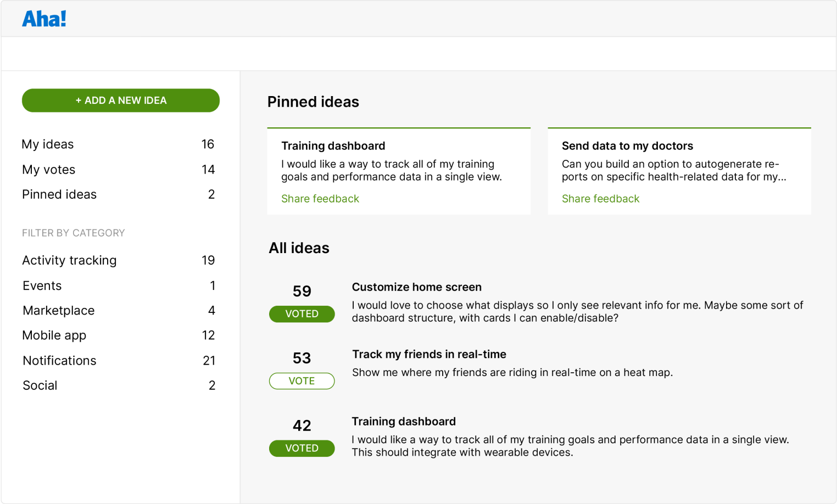Remove your vote from the Training dashboard idea
This screenshot has height=504, width=837.
pos(302,448)
